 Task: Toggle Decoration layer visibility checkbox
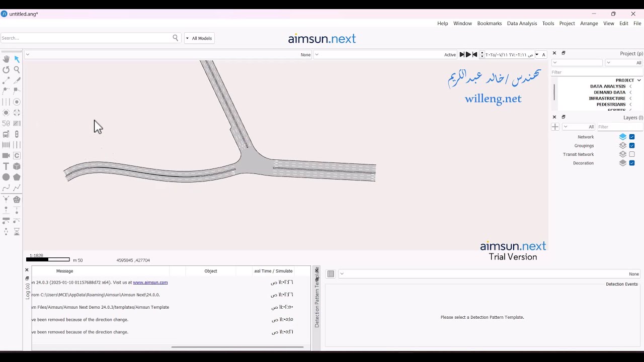pyautogui.click(x=632, y=163)
